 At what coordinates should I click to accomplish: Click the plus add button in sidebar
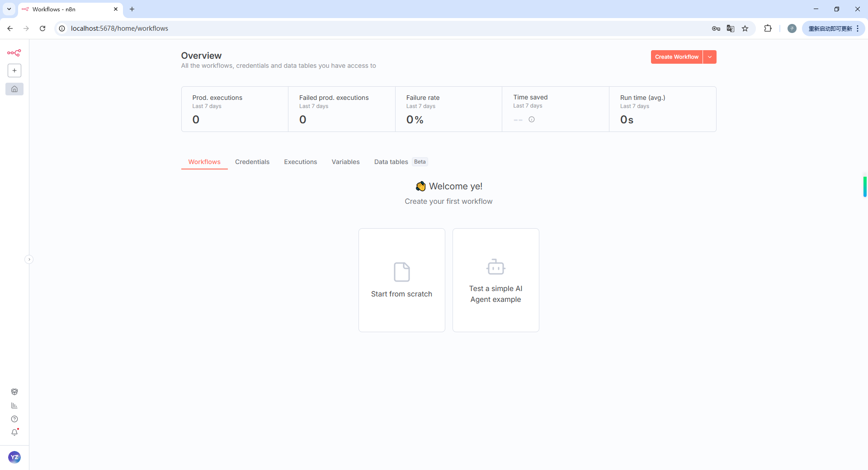(x=14, y=70)
